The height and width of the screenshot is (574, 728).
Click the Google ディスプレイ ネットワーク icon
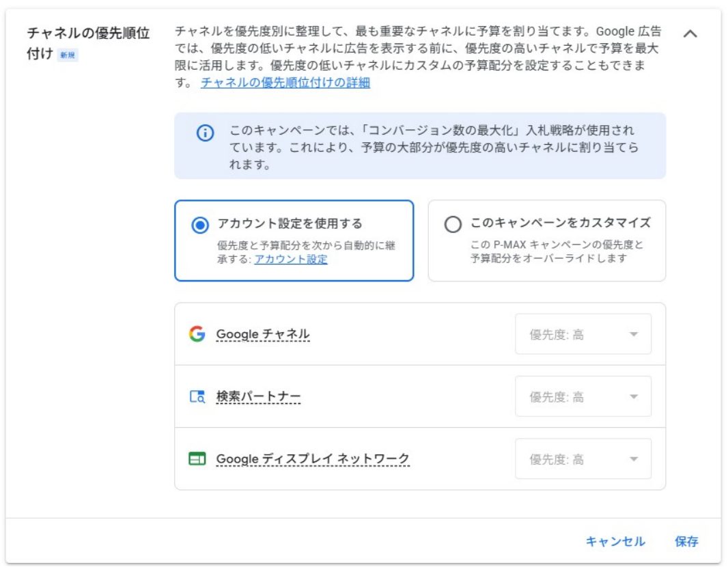(x=197, y=459)
